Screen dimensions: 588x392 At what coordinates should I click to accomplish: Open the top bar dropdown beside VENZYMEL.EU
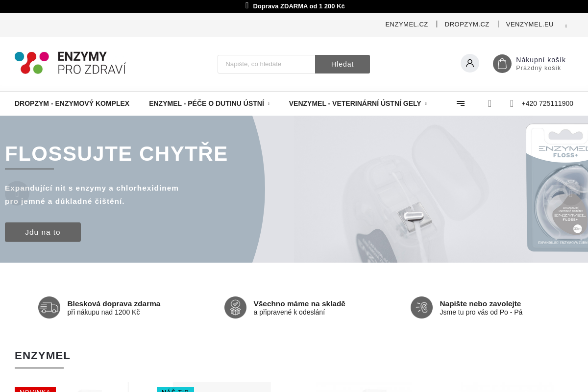pyautogui.click(x=566, y=26)
